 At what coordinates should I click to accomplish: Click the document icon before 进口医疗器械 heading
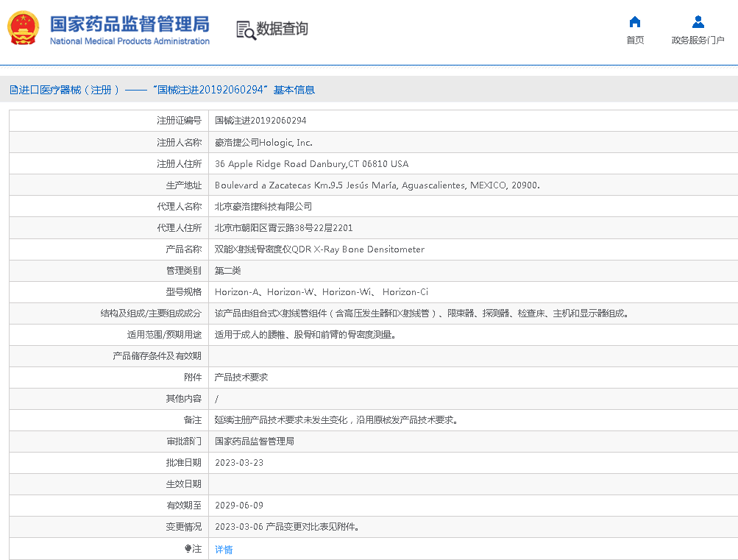13,90
